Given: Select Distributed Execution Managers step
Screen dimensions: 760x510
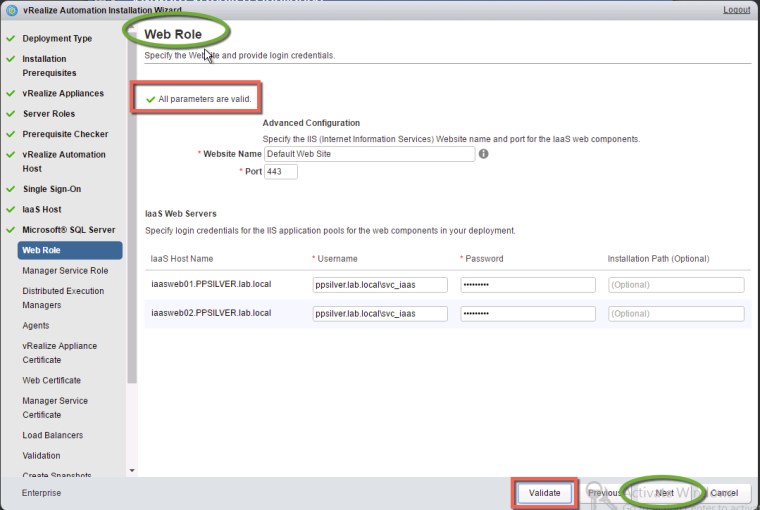Looking at the screenshot, I should [63, 298].
